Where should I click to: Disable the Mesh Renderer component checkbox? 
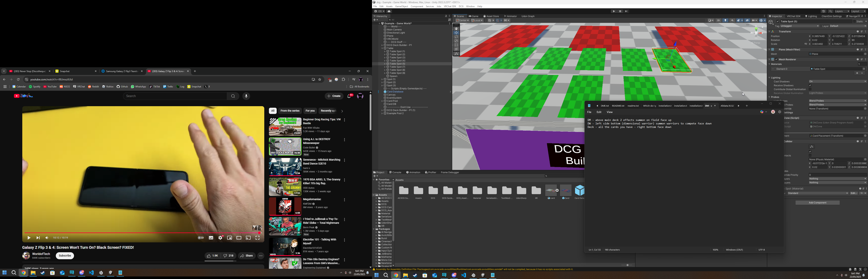pyautogui.click(x=776, y=60)
